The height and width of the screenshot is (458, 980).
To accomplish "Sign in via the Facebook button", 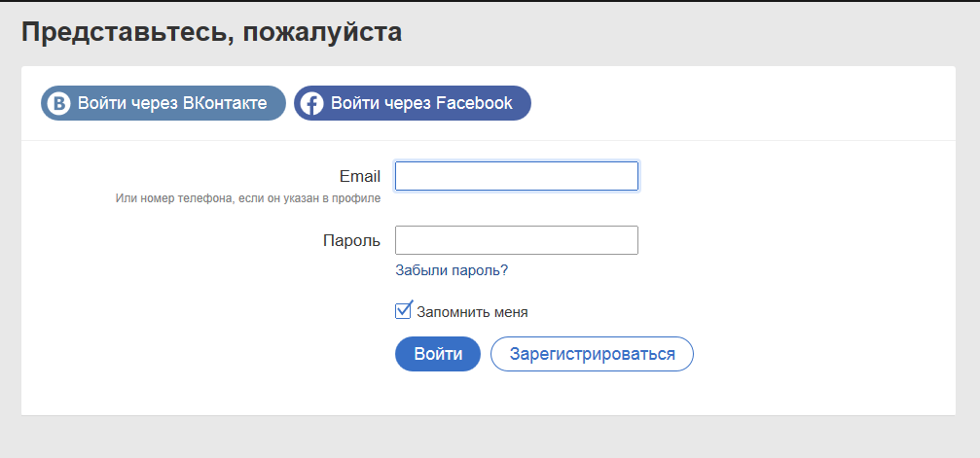I will (x=413, y=103).
